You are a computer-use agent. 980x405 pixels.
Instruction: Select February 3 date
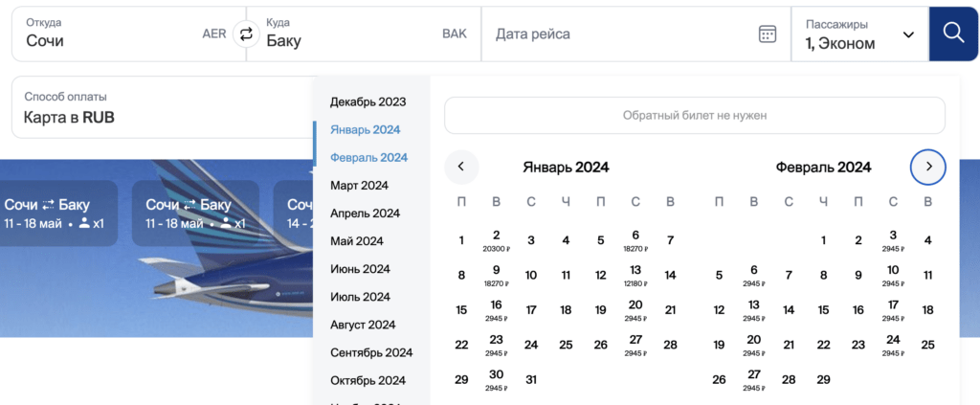(x=893, y=240)
